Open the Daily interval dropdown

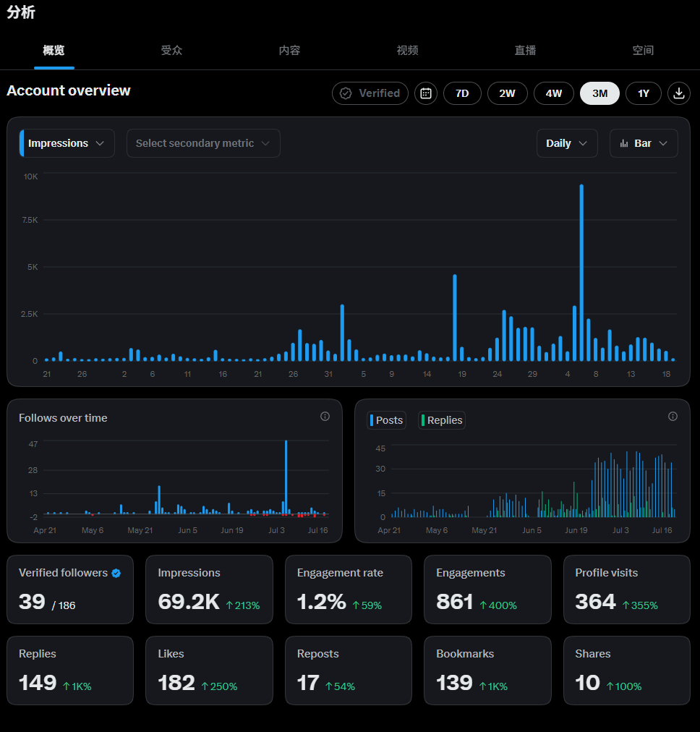(x=567, y=143)
